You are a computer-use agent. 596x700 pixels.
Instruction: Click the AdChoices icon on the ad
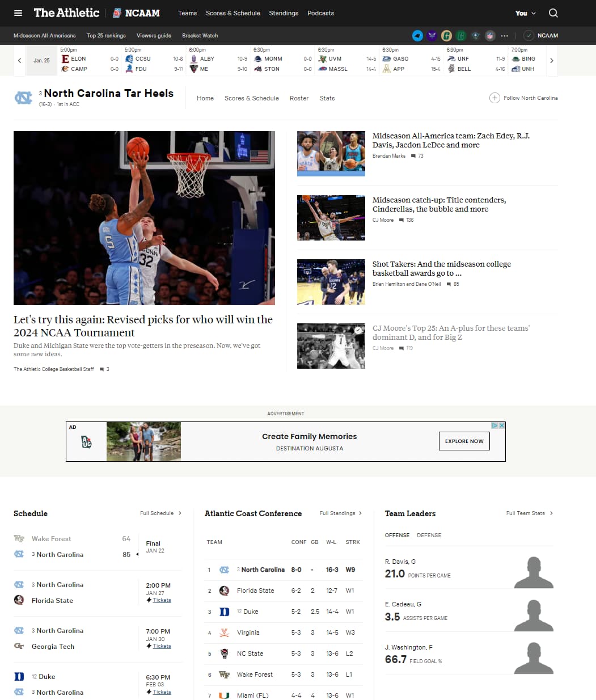tap(494, 425)
